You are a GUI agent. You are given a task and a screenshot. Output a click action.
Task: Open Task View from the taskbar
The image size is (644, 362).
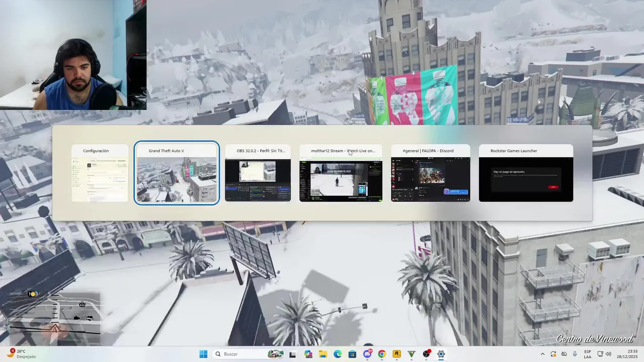click(x=293, y=354)
